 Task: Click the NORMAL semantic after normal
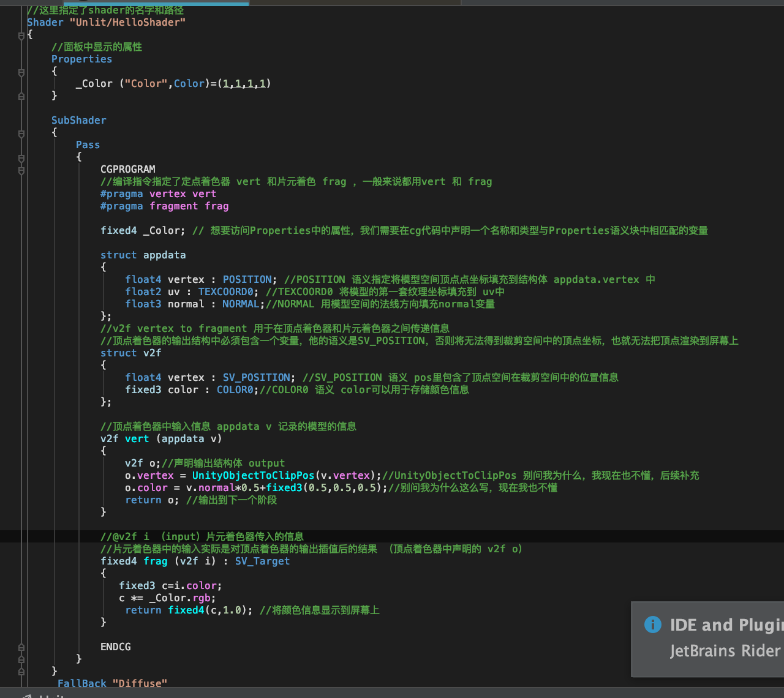241,304
